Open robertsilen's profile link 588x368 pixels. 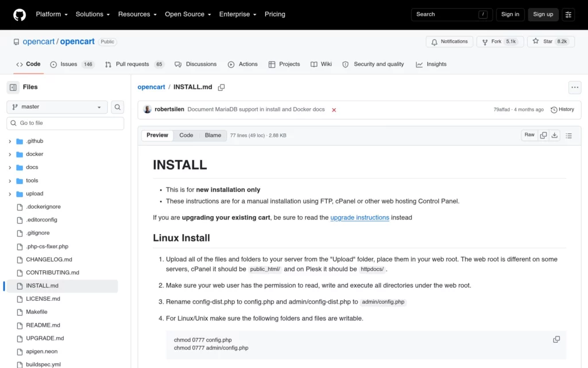(169, 110)
